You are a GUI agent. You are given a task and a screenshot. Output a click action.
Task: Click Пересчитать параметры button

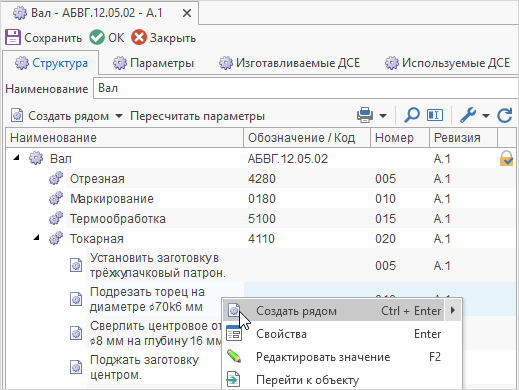click(197, 116)
